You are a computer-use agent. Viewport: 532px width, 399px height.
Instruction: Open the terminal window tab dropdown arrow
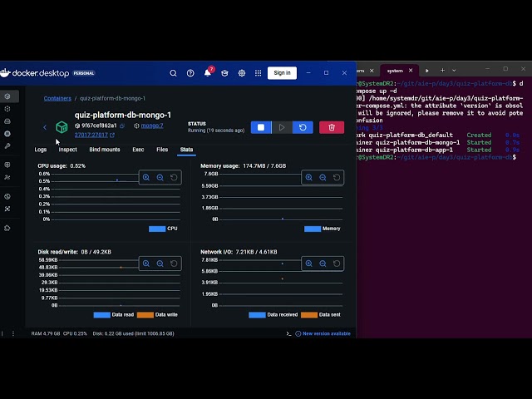tap(454, 71)
